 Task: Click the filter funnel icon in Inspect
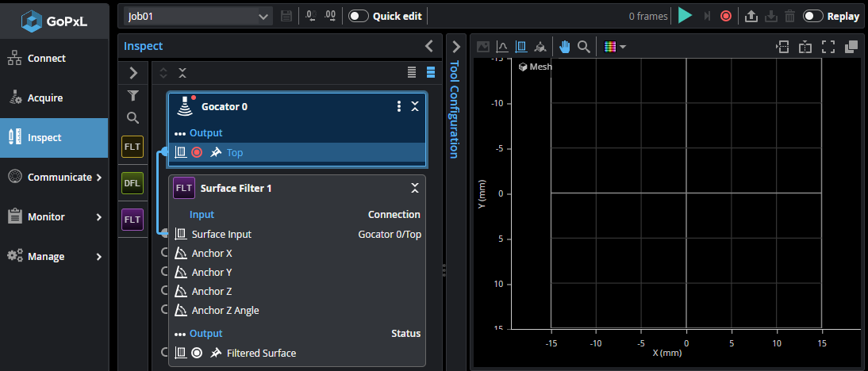(133, 96)
